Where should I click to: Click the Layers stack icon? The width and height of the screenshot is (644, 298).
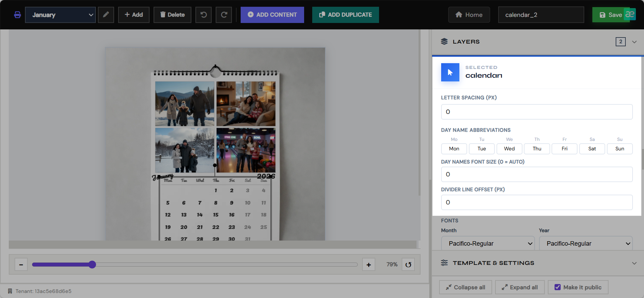tap(444, 42)
